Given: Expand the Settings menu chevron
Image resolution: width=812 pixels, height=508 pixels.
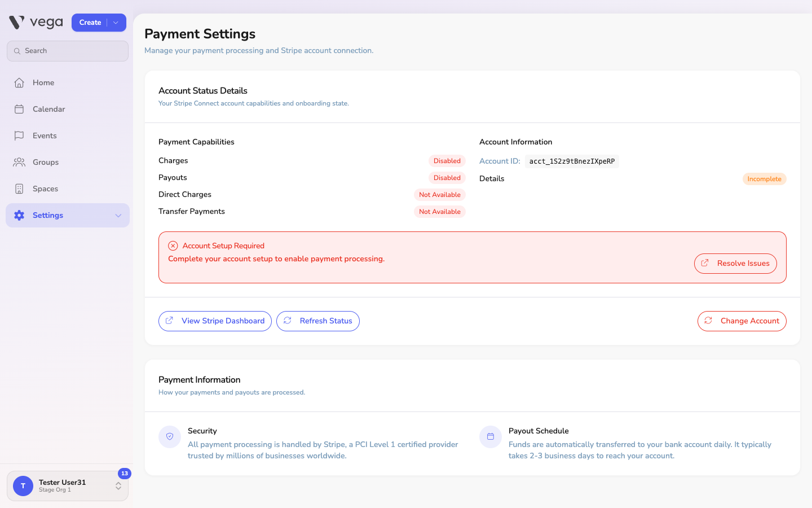Looking at the screenshot, I should coord(118,216).
